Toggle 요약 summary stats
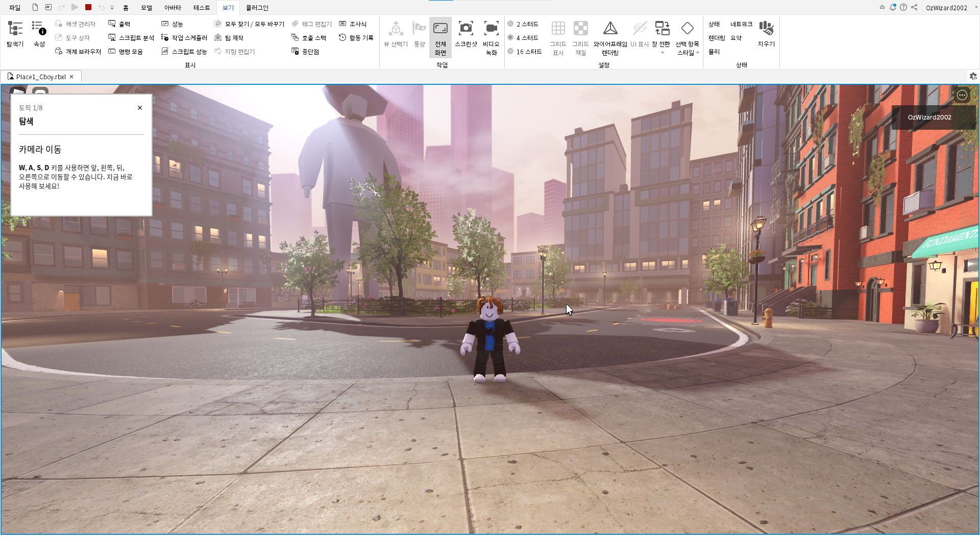The image size is (980, 542). click(736, 38)
